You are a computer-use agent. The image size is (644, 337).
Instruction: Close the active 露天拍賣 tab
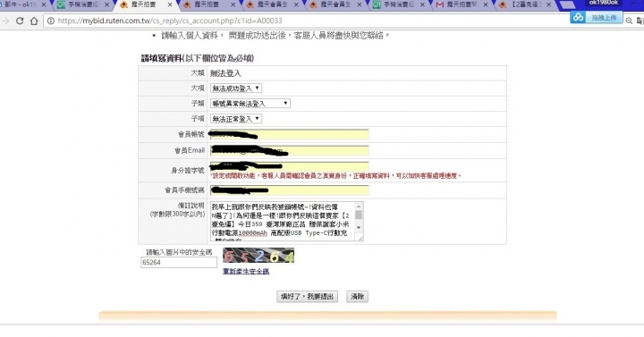click(x=170, y=4)
